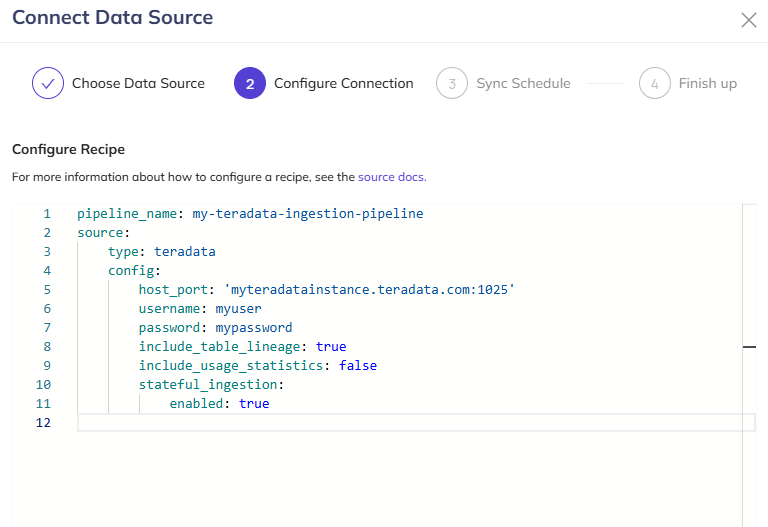Click the step 4 circle icon
The height and width of the screenshot is (527, 768).
coord(654,83)
